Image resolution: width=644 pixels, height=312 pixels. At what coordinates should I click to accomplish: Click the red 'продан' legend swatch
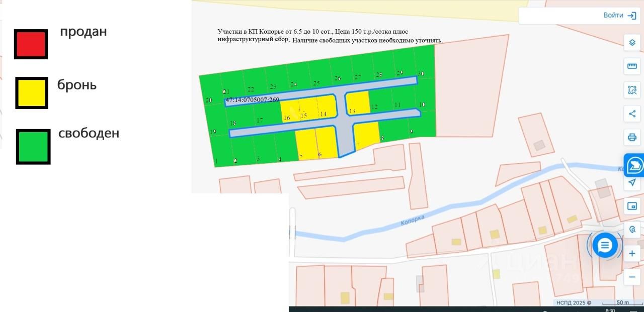(31, 44)
